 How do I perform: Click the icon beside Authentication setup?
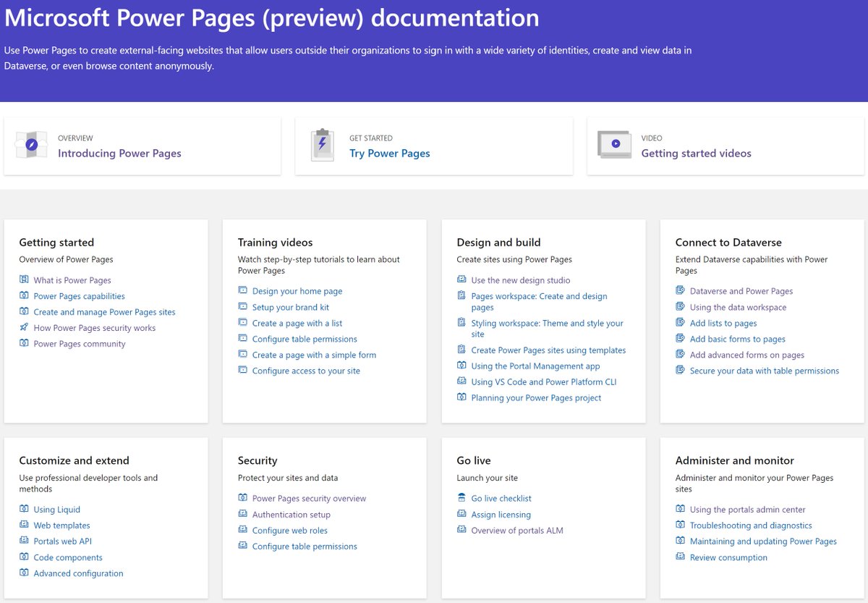click(242, 515)
